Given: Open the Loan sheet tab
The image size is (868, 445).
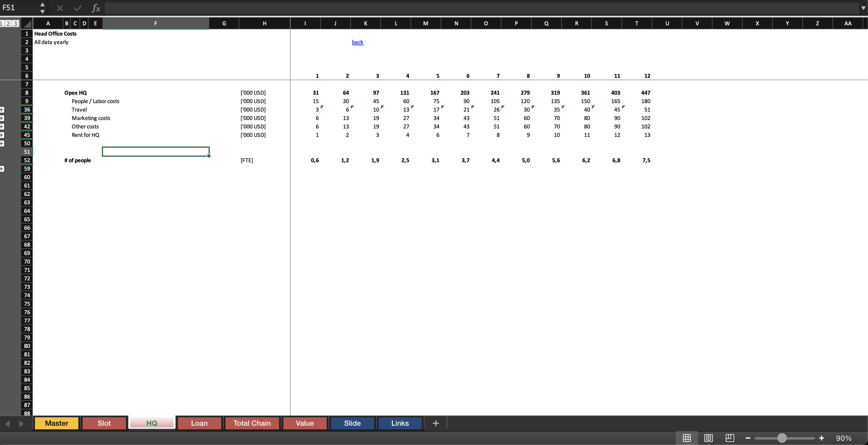Looking at the screenshot, I should tap(200, 423).
